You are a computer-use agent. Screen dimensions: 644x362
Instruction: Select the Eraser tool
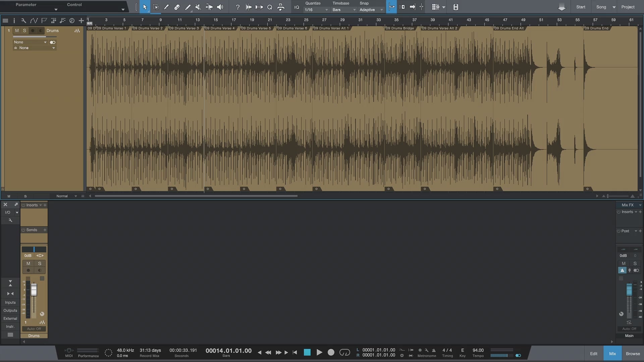[x=177, y=7]
